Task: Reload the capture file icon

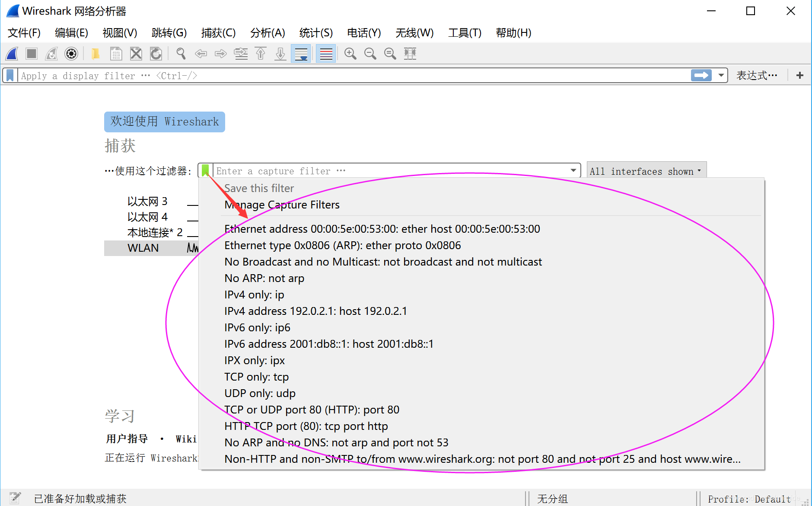Action: 156,54
